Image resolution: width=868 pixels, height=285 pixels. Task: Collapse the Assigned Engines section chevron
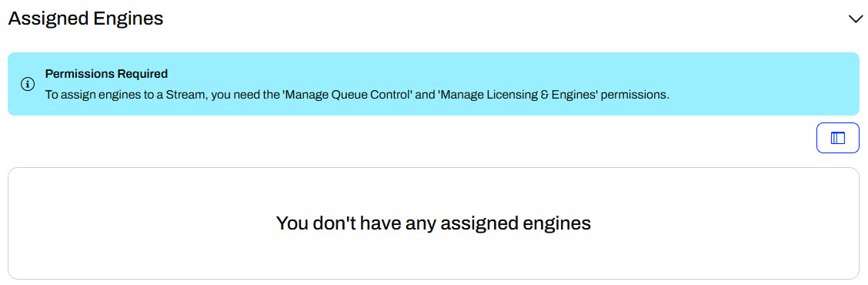tap(855, 18)
